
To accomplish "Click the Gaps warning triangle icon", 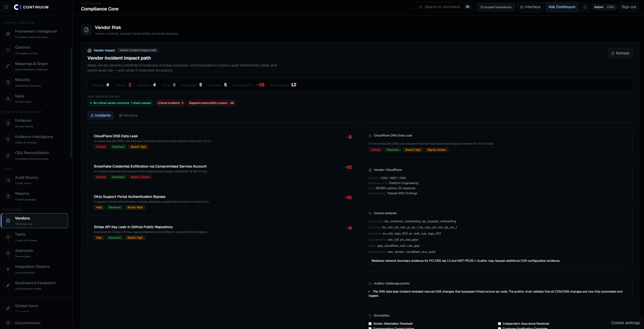I will (x=8, y=98).
